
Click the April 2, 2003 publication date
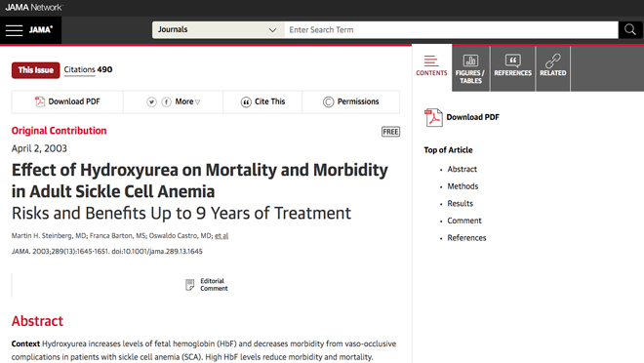pyautogui.click(x=39, y=148)
